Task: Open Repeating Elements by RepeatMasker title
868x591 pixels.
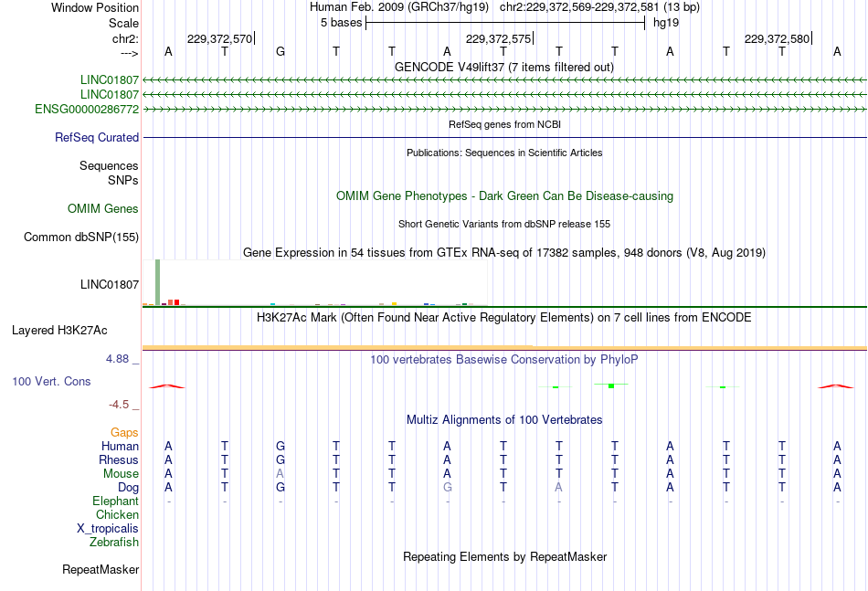Action: click(504, 556)
